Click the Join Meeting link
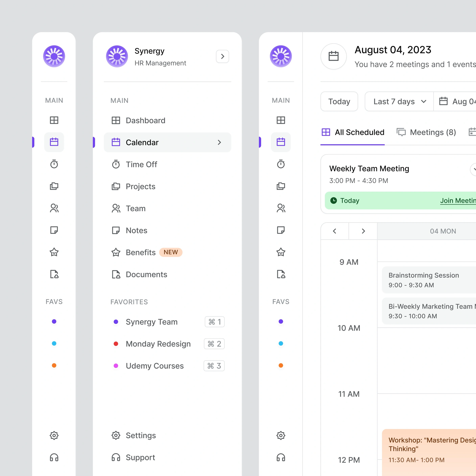Image resolution: width=476 pixels, height=476 pixels. click(458, 201)
